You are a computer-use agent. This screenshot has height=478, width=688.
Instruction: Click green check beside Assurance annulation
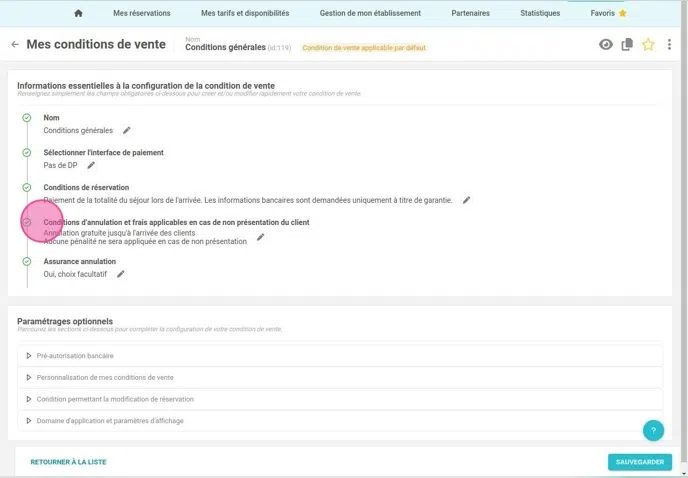coord(27,261)
